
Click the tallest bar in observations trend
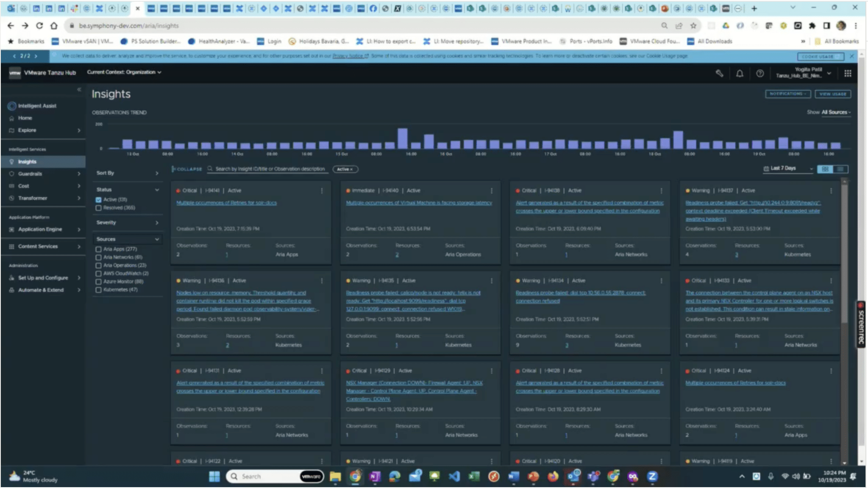click(x=402, y=139)
